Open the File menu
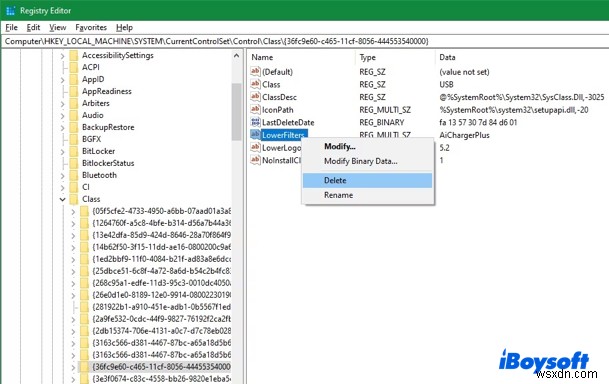 point(11,28)
